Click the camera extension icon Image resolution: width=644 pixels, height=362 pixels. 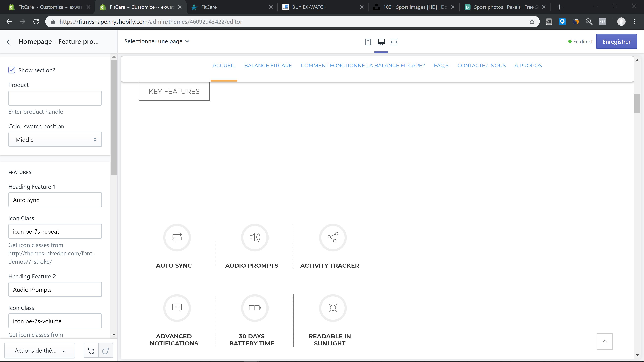549,22
